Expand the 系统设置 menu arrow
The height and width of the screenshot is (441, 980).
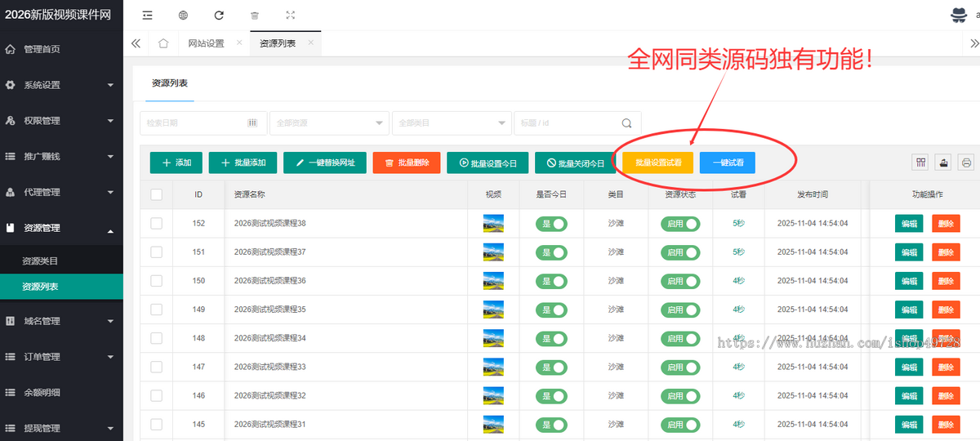pos(110,85)
